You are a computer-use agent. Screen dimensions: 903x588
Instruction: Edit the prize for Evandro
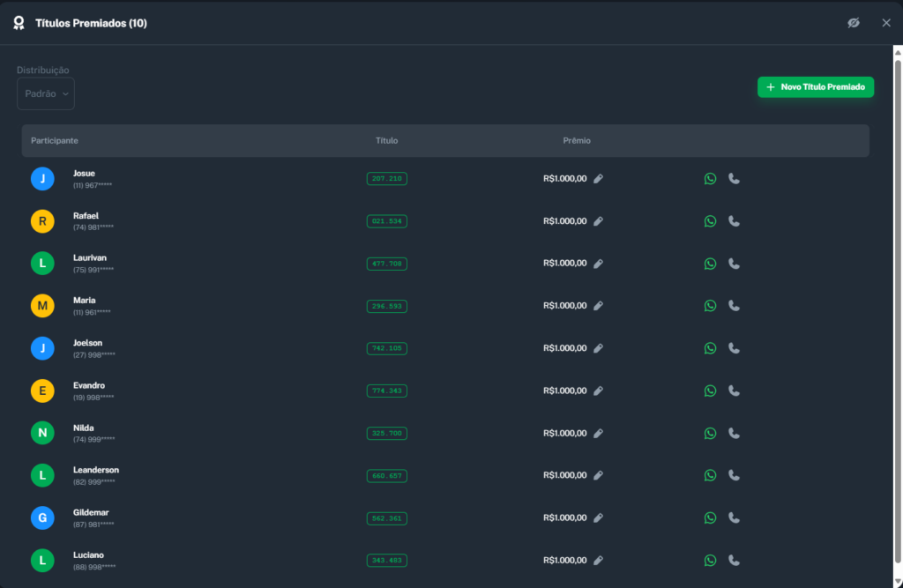(x=598, y=391)
